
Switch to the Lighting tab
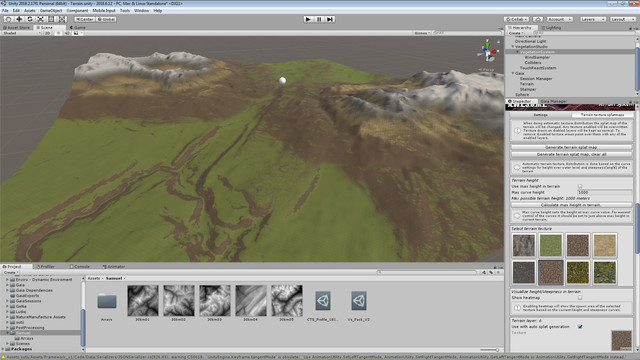pos(551,28)
